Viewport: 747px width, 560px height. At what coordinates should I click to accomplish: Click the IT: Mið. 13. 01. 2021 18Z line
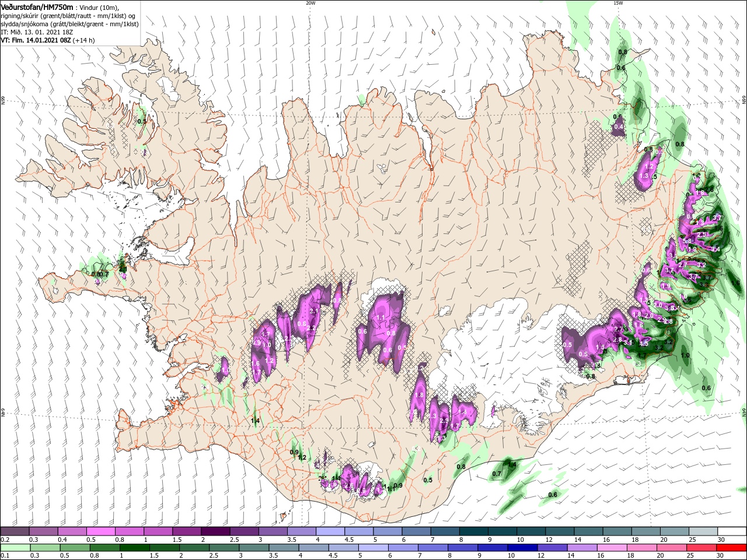tap(37, 32)
